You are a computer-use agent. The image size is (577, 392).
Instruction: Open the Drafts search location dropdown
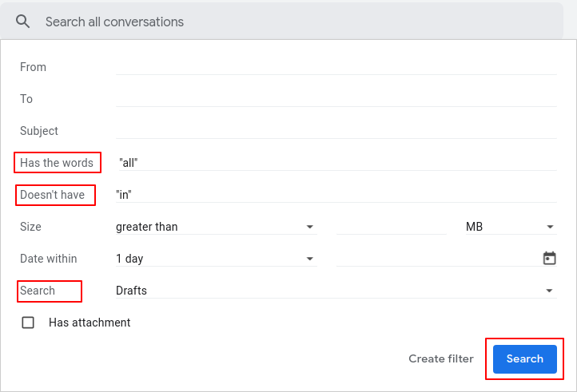coord(336,291)
